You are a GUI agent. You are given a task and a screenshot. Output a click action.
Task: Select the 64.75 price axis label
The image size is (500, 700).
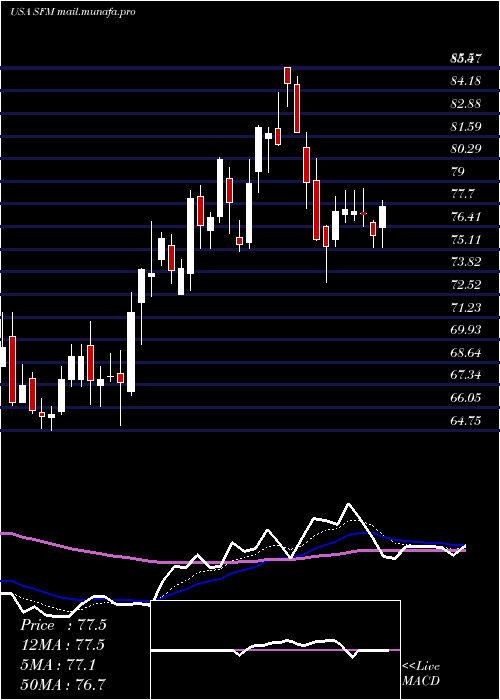tap(467, 421)
